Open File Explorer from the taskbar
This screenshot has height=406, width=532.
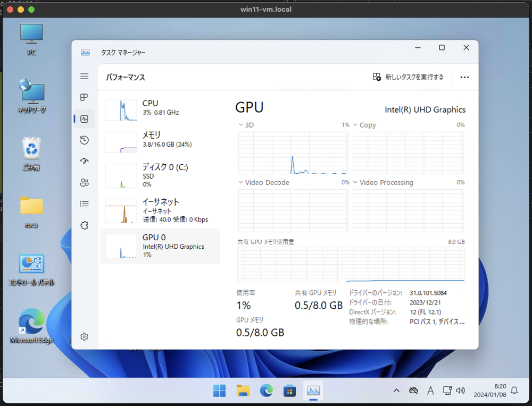[x=243, y=391]
